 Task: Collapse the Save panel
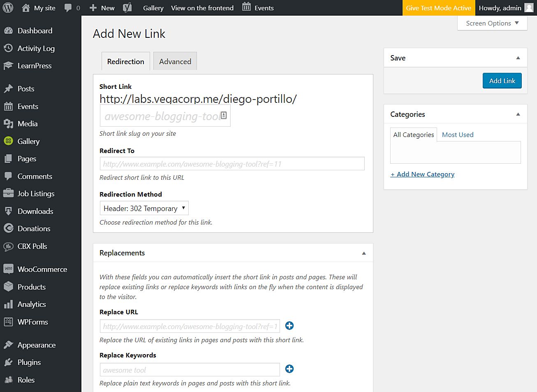click(x=518, y=58)
